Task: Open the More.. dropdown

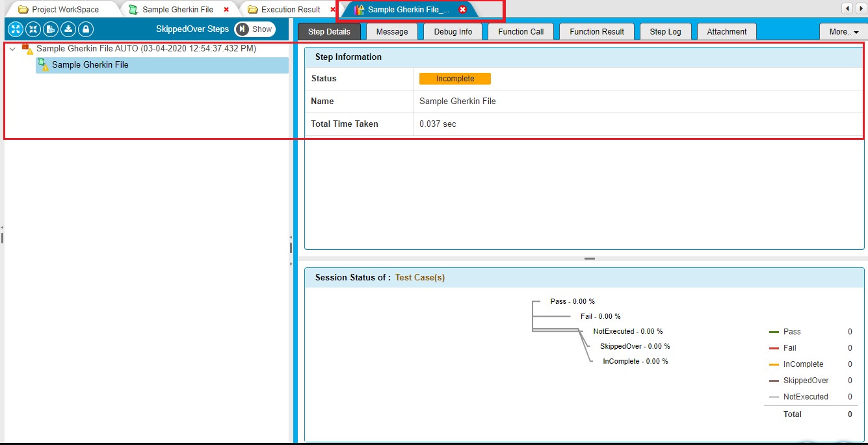Action: (843, 32)
